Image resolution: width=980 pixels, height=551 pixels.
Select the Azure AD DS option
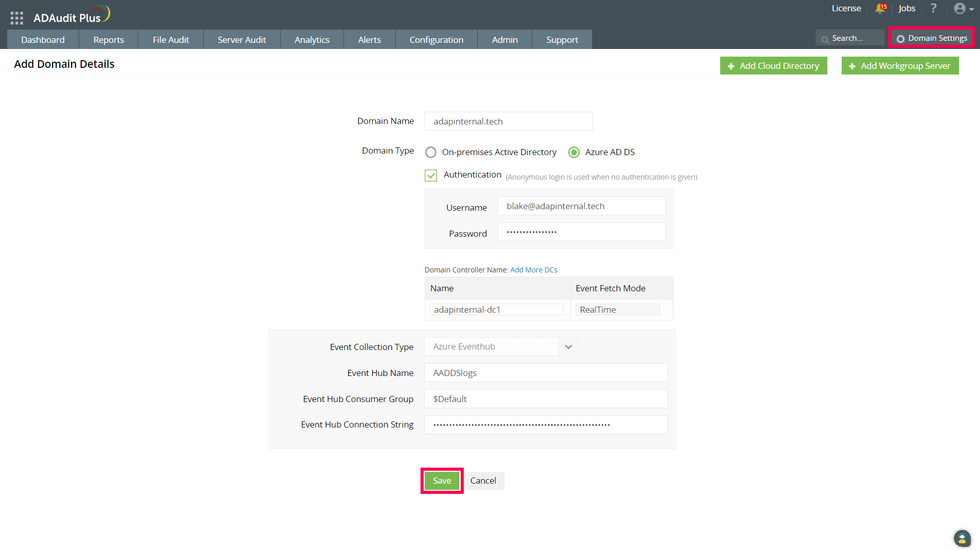click(x=574, y=152)
